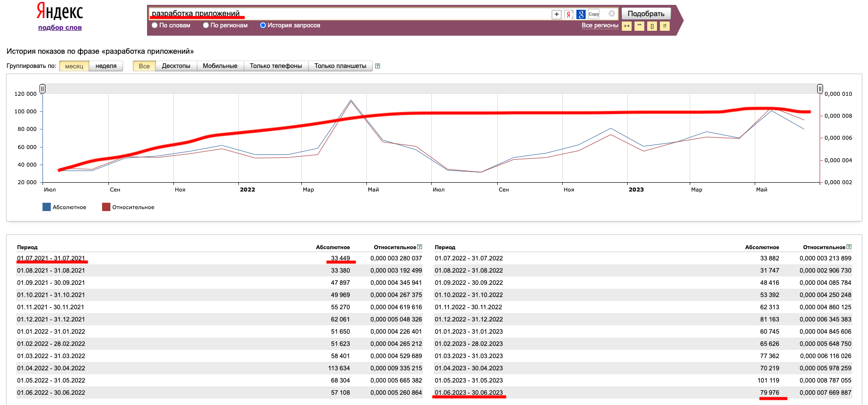Select the 'По регионам' radio button
This screenshot has height=405, width=868.
[x=206, y=25]
